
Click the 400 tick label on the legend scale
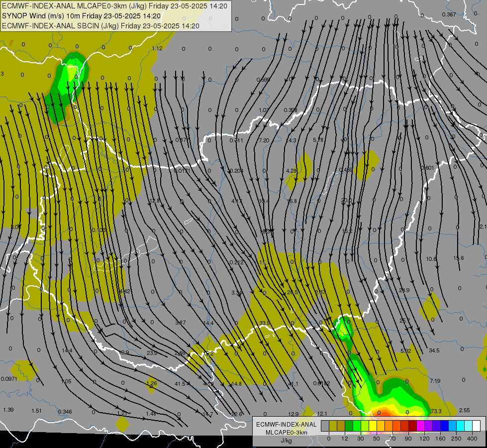(x=472, y=439)
